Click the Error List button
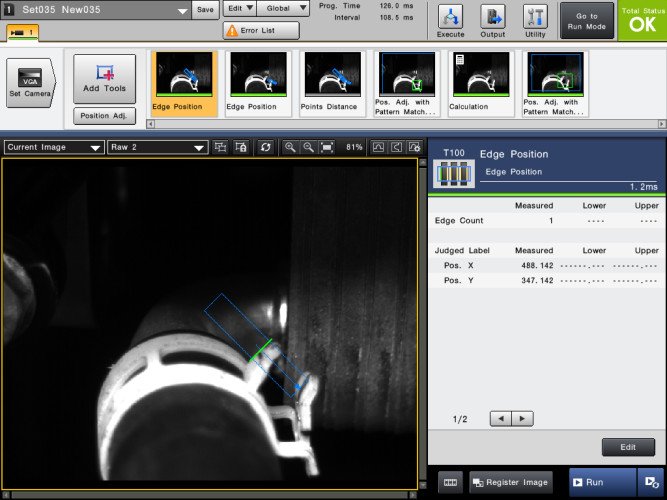Image resolution: width=667 pixels, height=500 pixels. click(261, 31)
